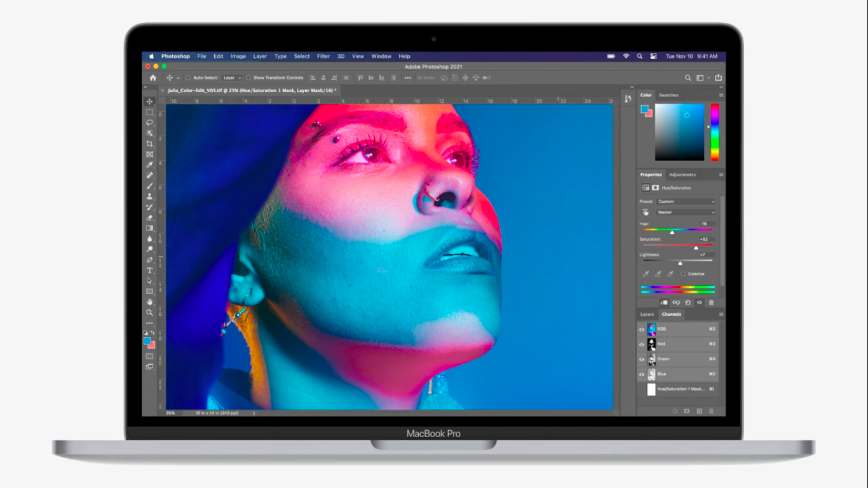
Task: Open the Preset Custom dropdown
Action: click(x=686, y=201)
